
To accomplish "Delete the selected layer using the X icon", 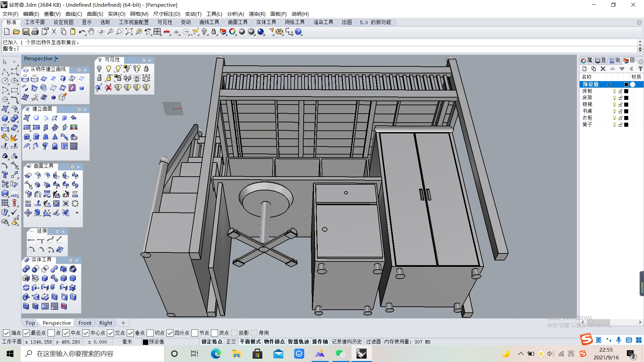I will coord(603,69).
